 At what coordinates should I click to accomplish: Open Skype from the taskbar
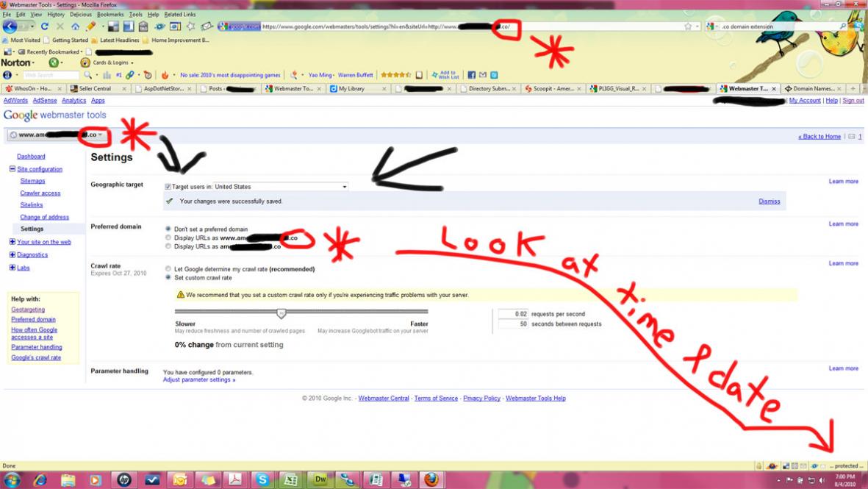point(263,479)
